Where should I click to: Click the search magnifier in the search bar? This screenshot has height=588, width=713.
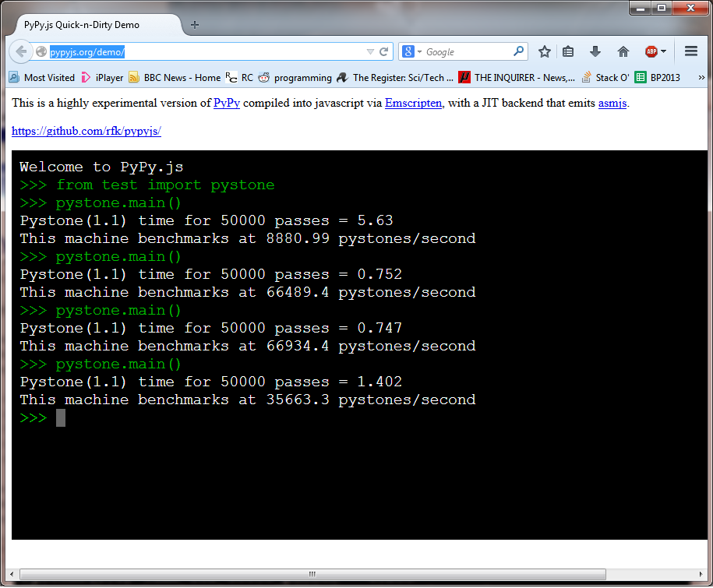tap(518, 51)
